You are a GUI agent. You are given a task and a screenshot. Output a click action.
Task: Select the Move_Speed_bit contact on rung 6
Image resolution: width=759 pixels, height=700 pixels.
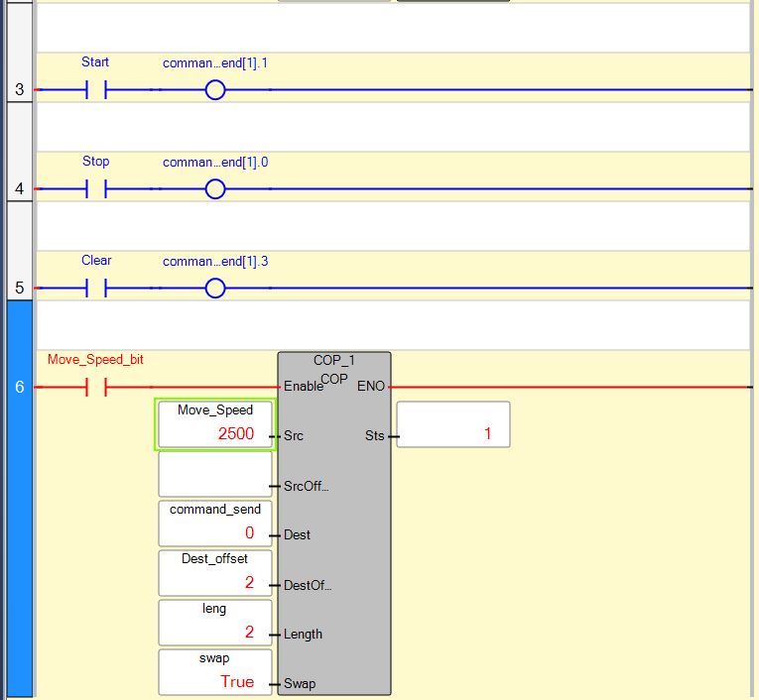96,388
